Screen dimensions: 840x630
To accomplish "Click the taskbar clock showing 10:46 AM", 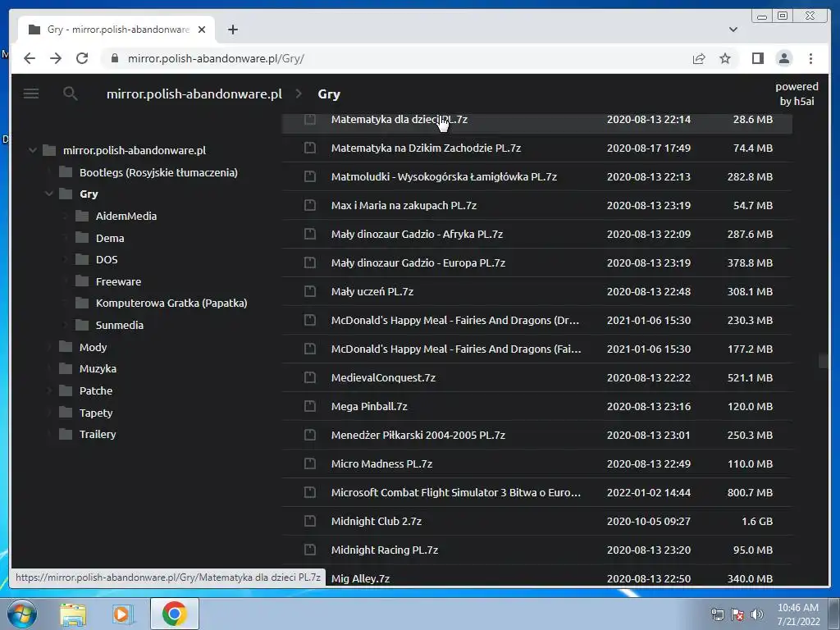I will [x=797, y=614].
